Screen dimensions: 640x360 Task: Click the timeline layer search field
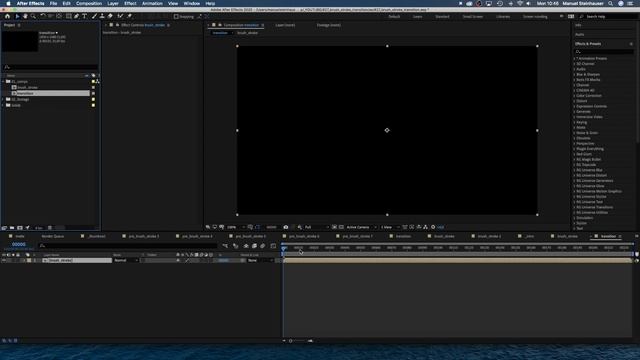128,246
